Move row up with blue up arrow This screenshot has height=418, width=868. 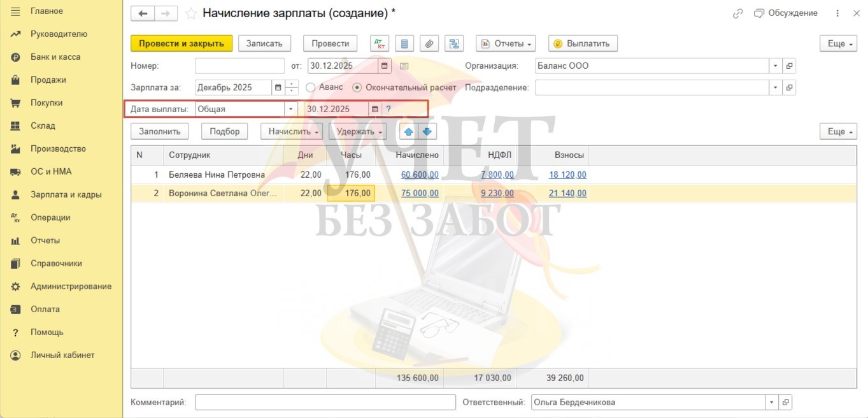(x=408, y=131)
